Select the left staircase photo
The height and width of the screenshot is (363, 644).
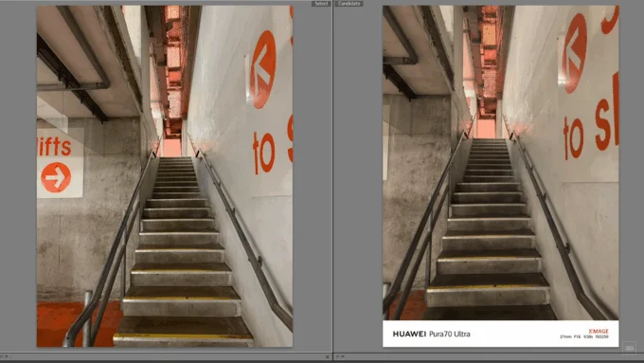165,176
